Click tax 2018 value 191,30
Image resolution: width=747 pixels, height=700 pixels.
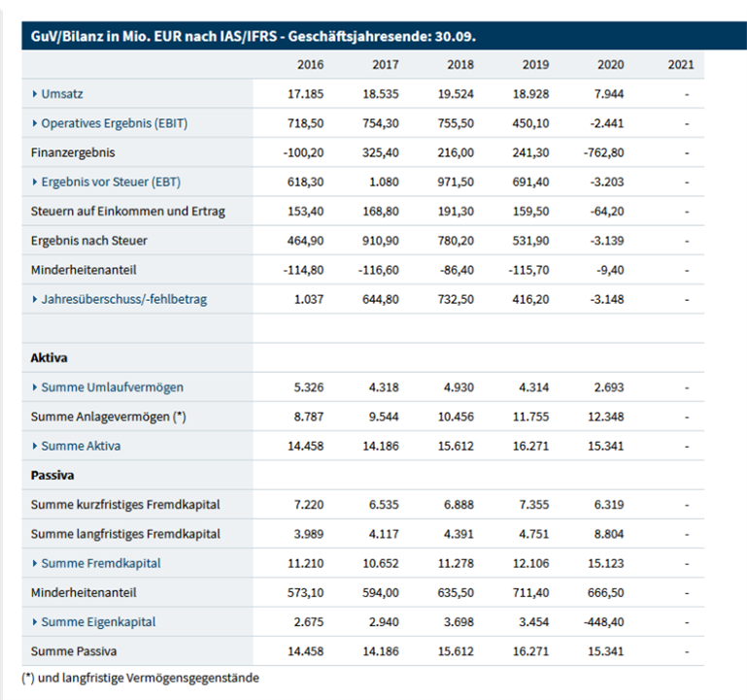456,212
